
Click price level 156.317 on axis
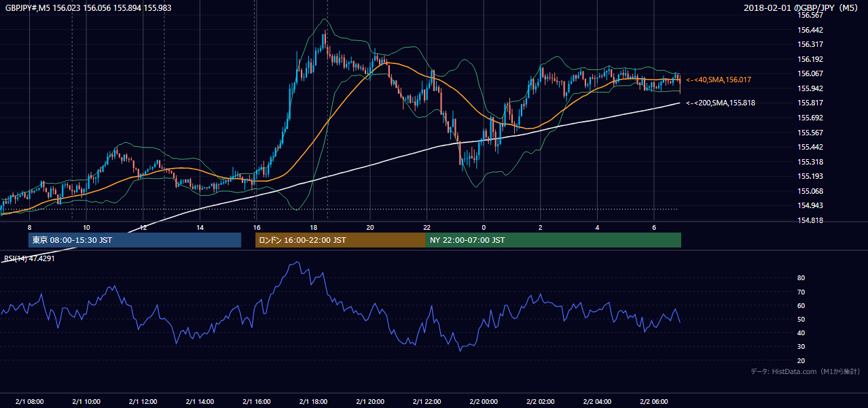point(810,45)
